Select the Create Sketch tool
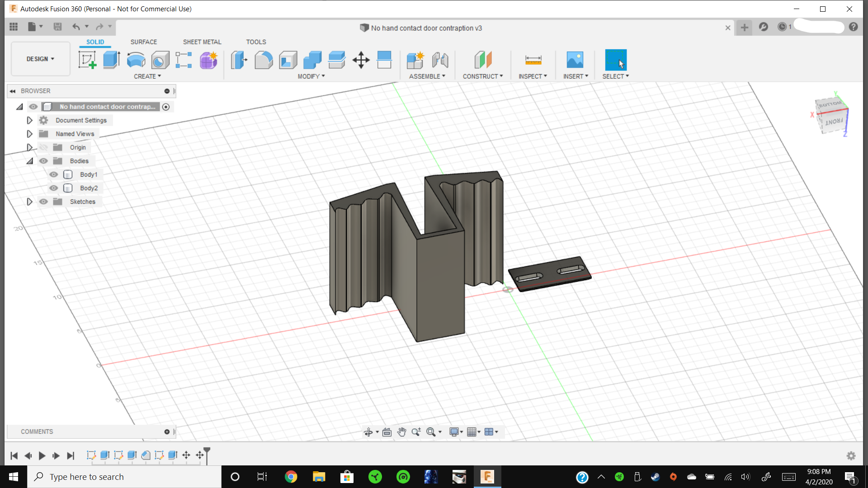Screen dimensions: 868x488 click(87, 60)
